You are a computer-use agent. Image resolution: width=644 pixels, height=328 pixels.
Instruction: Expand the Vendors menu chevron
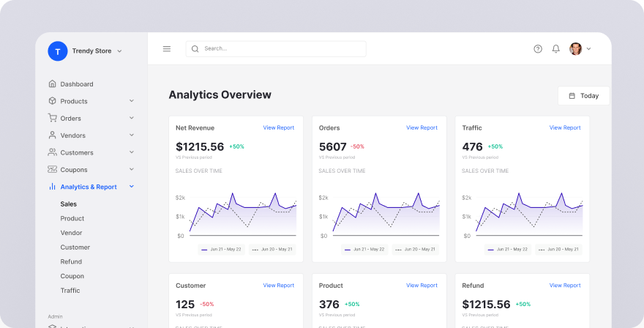coord(132,135)
